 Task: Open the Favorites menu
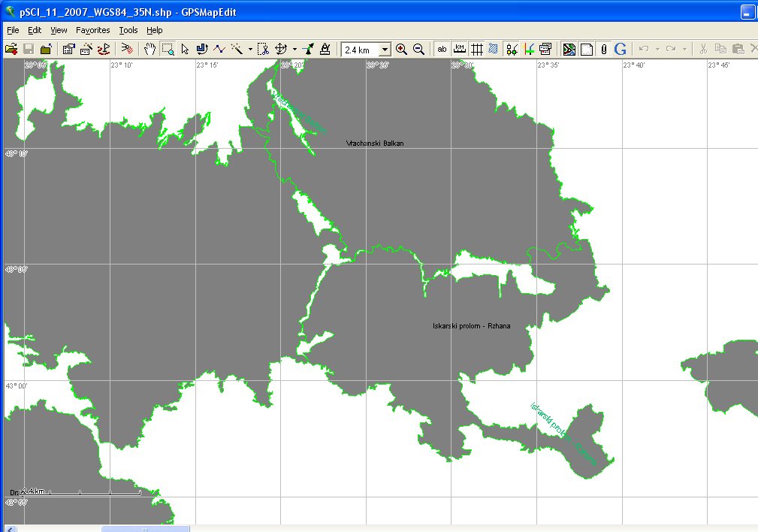92,30
